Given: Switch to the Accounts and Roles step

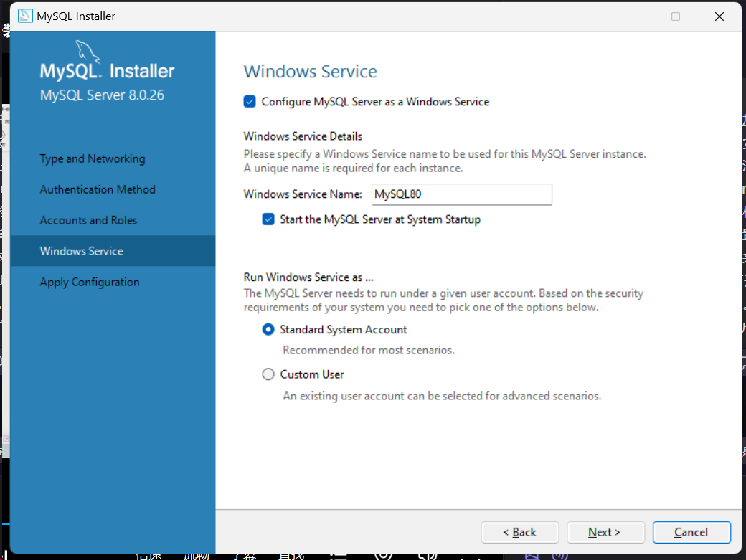Looking at the screenshot, I should (x=88, y=220).
